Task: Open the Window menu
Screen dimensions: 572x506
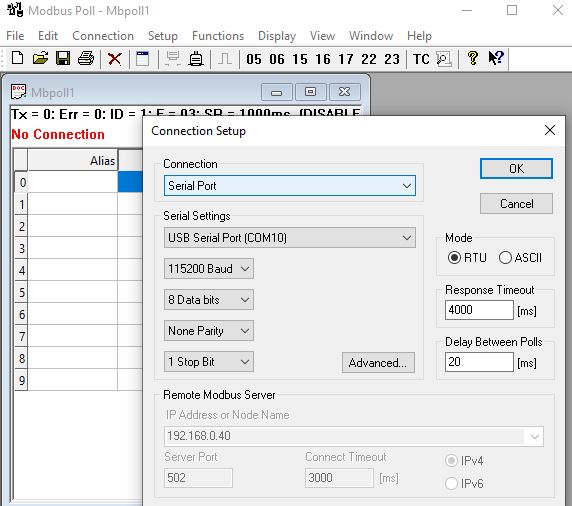Action: pyautogui.click(x=371, y=36)
